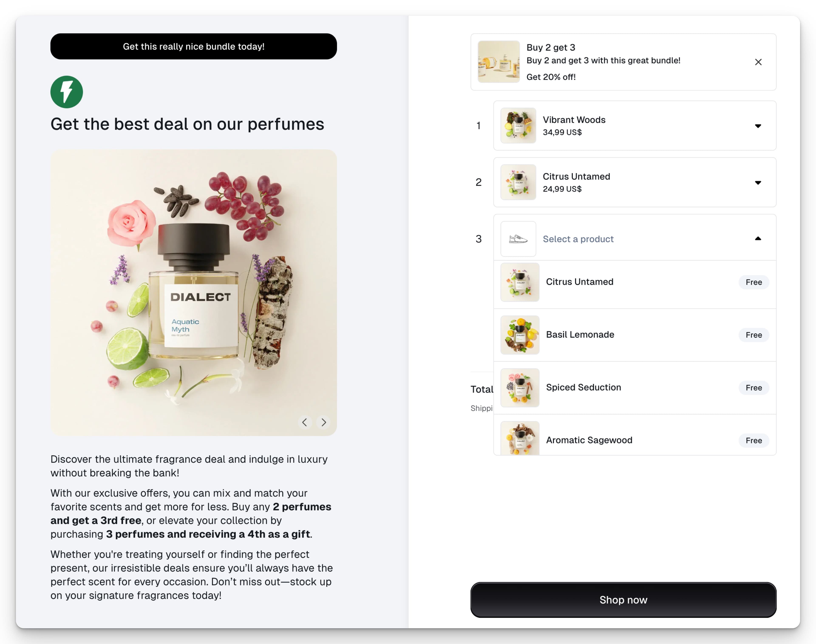Image resolution: width=816 pixels, height=644 pixels.
Task: Show next image with right arrow
Action: 323,422
